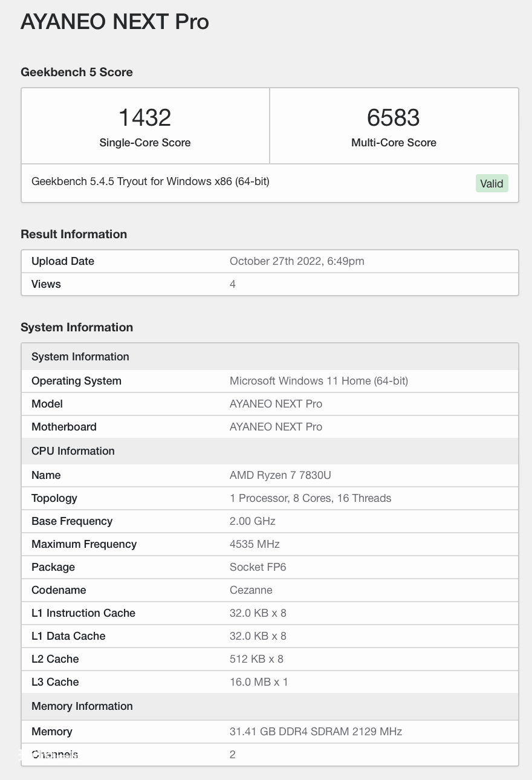Click the Upload Date value October 27th 2022
Screen dimensions: 532x780
297,261
